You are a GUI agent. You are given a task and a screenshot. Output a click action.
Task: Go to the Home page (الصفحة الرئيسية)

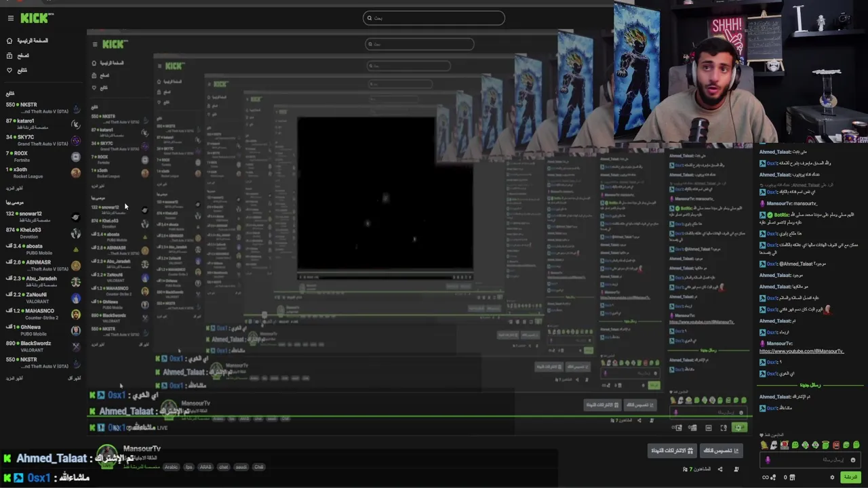27,41
